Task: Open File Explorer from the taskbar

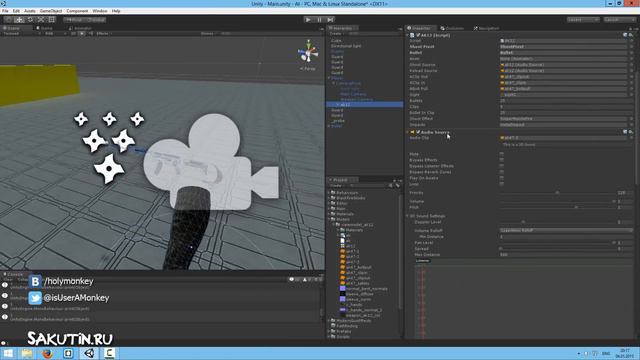Action: click(27, 353)
